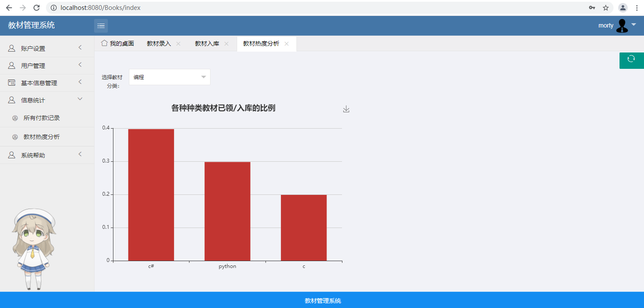The width and height of the screenshot is (644, 308).
Task: Download the chart using save-image icon
Action: [x=346, y=109]
